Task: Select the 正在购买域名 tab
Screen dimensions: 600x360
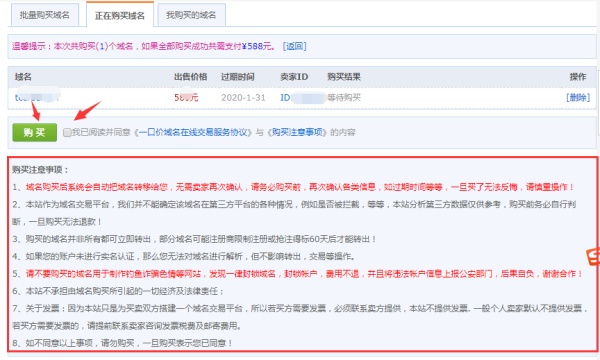Action: (120, 15)
